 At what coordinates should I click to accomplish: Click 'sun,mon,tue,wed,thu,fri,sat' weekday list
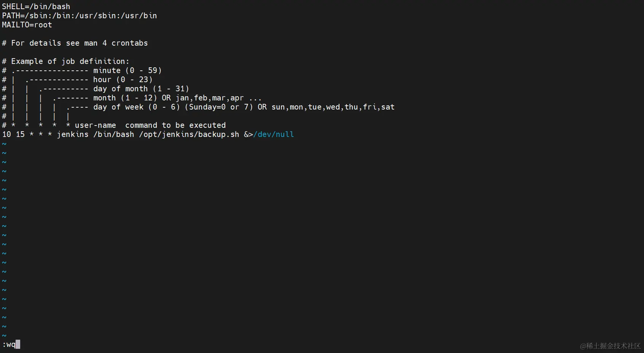click(x=333, y=107)
